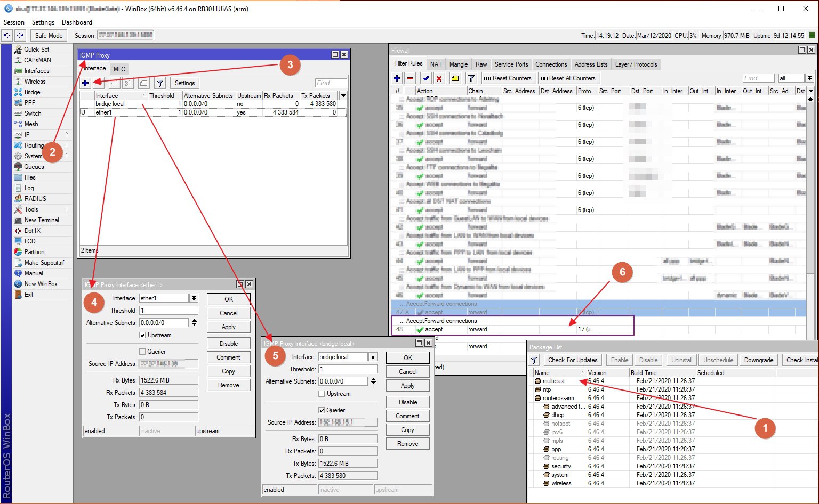Add a new Firewall filter rule
This screenshot has height=504, width=819.
coord(397,78)
